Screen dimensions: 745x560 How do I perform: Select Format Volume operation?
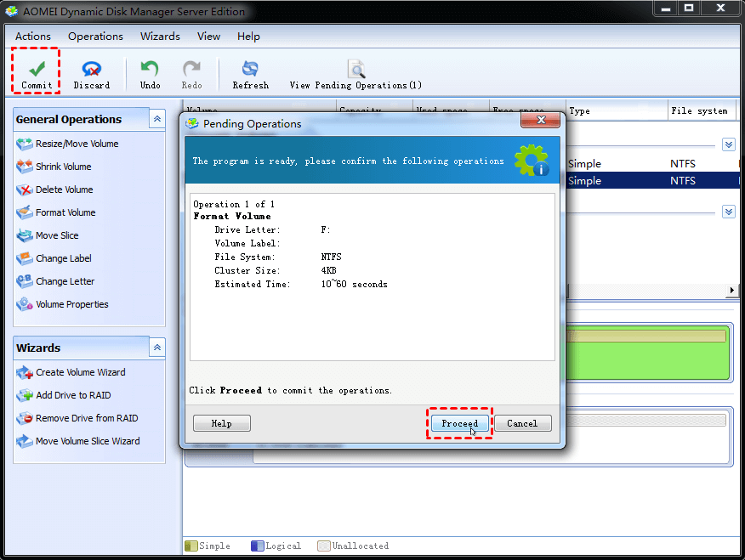click(x=55, y=212)
